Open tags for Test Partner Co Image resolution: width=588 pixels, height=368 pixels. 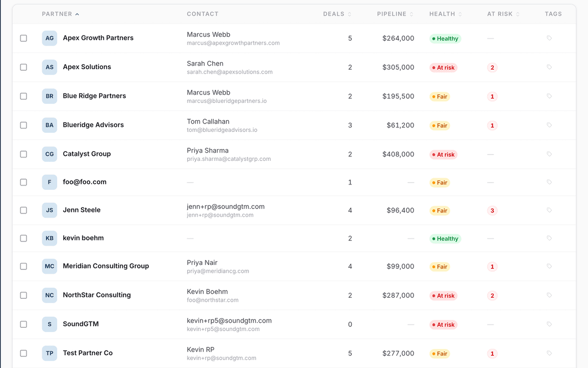click(x=549, y=353)
